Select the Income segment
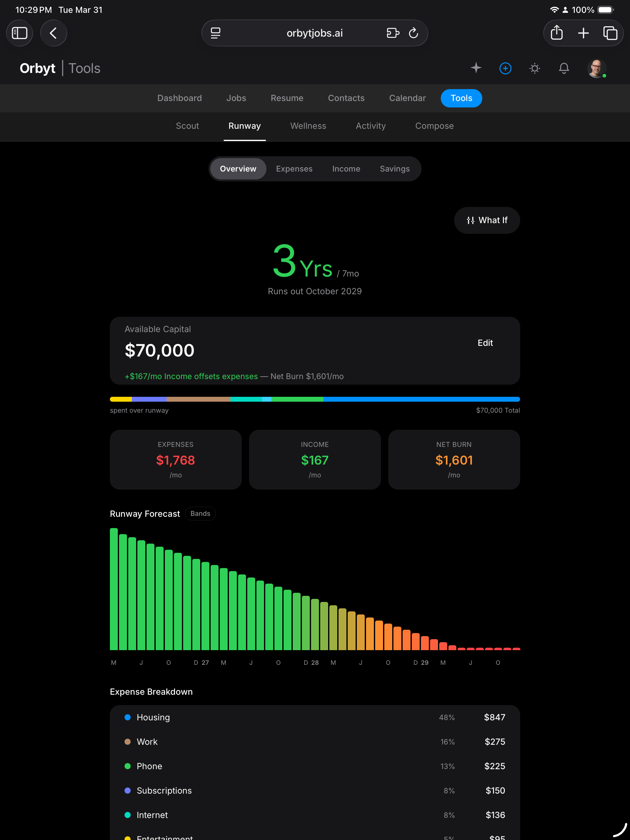This screenshot has height=840, width=630. coord(346,168)
